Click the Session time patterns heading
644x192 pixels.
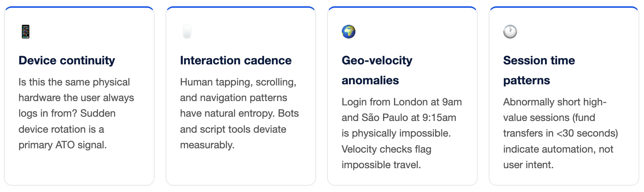coord(539,70)
